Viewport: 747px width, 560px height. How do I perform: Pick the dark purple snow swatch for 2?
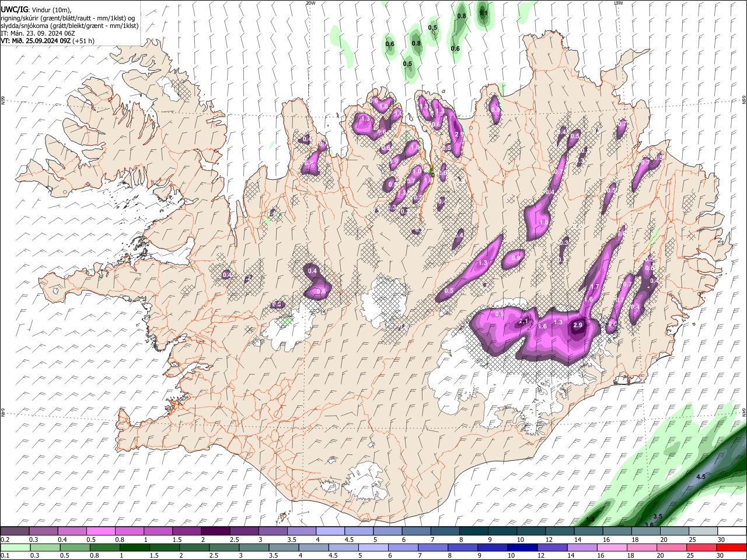pos(215,531)
